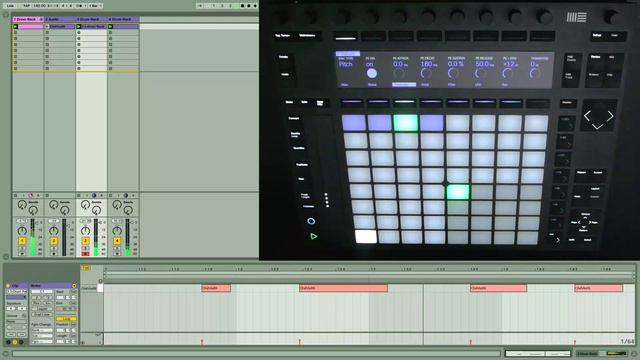This screenshot has width=640, height=360.
Task: Click the Link button in the control bar
Action: 10,6
